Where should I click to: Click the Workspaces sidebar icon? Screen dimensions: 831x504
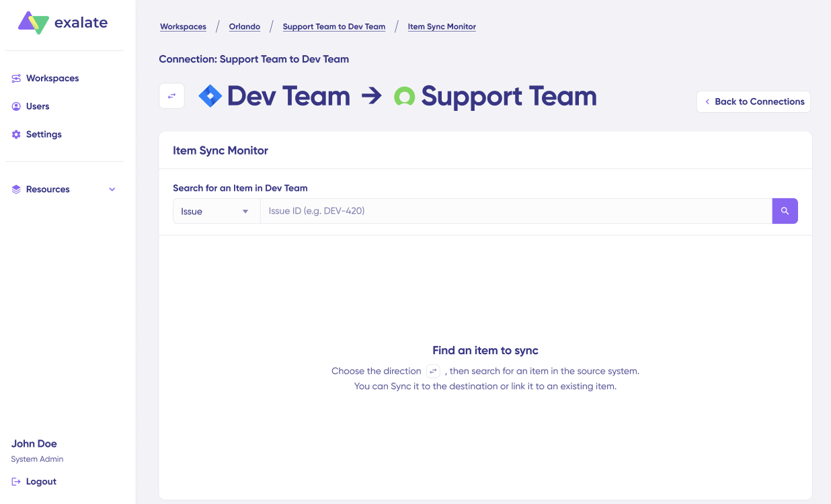(x=16, y=79)
